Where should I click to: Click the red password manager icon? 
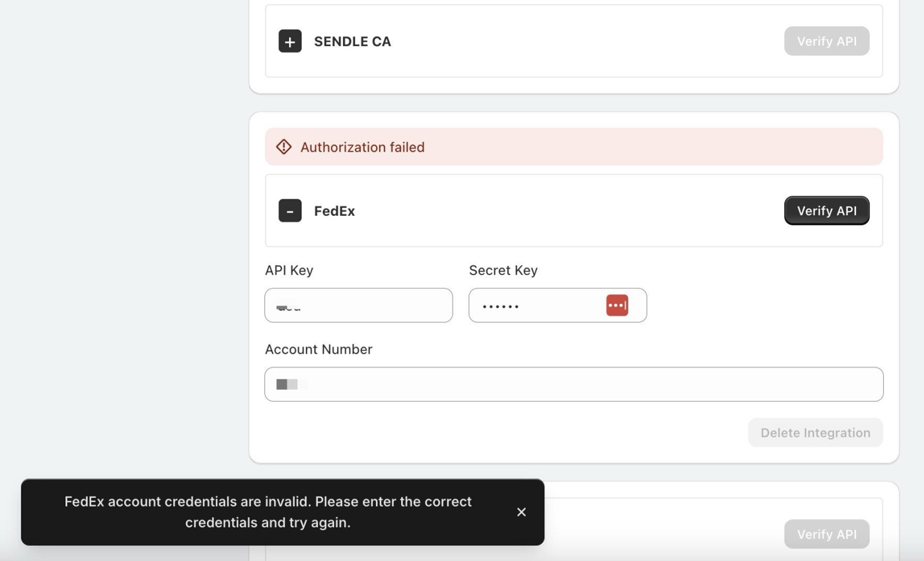coord(617,305)
